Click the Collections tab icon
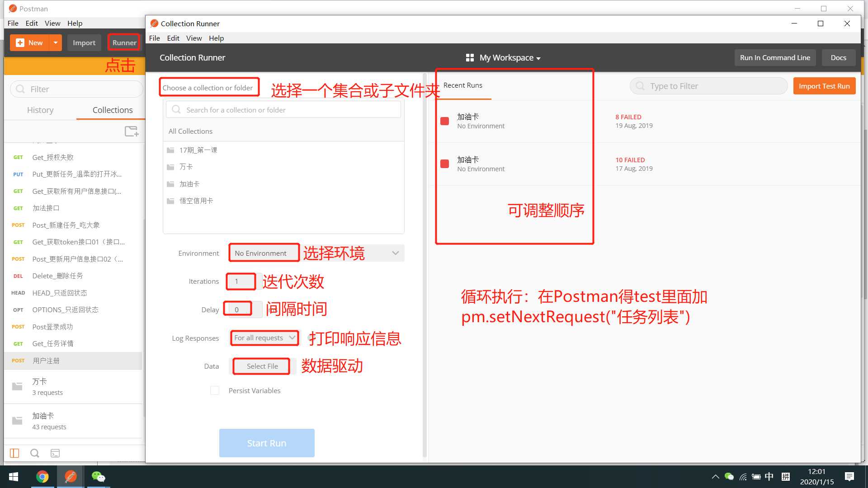 112,110
